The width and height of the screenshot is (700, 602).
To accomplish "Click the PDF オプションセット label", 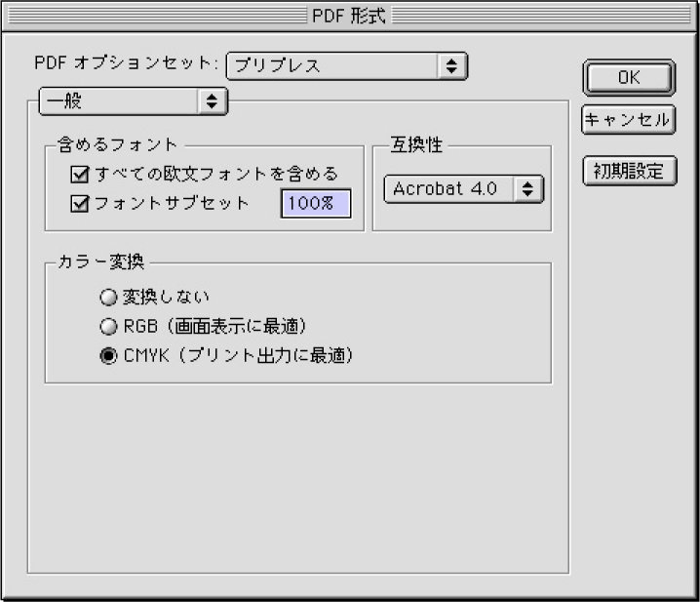I will 126,62.
